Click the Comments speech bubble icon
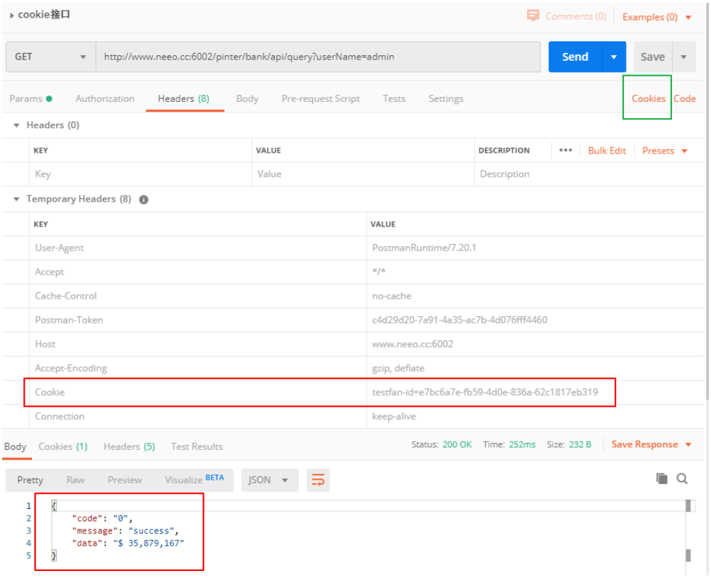The width and height of the screenshot is (711, 588). pyautogui.click(x=533, y=16)
